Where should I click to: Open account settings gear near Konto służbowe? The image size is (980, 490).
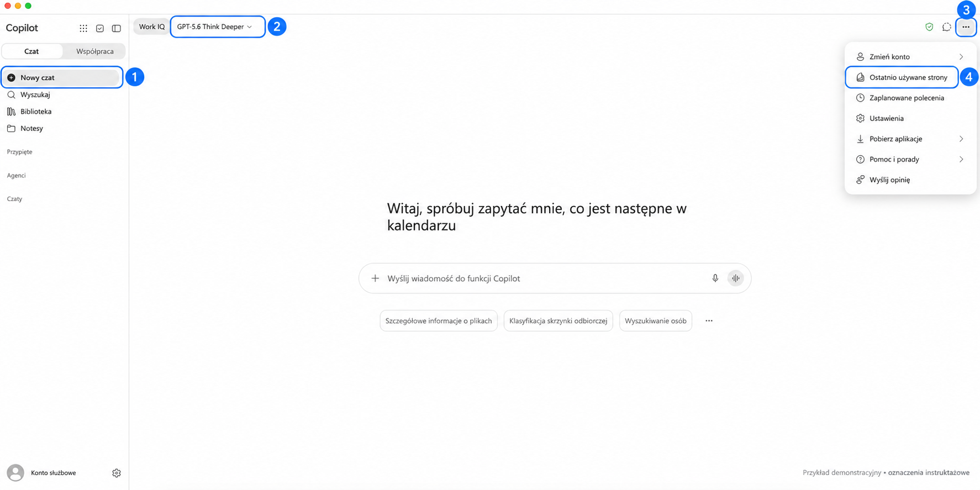coord(117,473)
